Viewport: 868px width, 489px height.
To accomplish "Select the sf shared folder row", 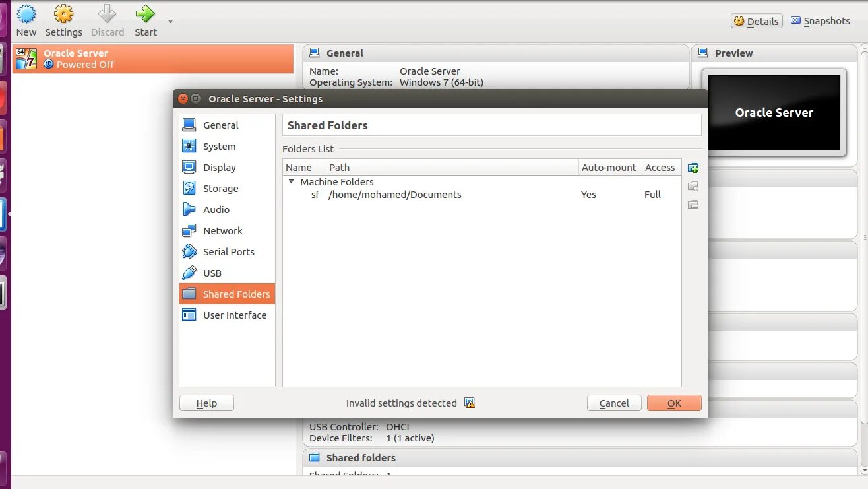I will click(x=482, y=195).
